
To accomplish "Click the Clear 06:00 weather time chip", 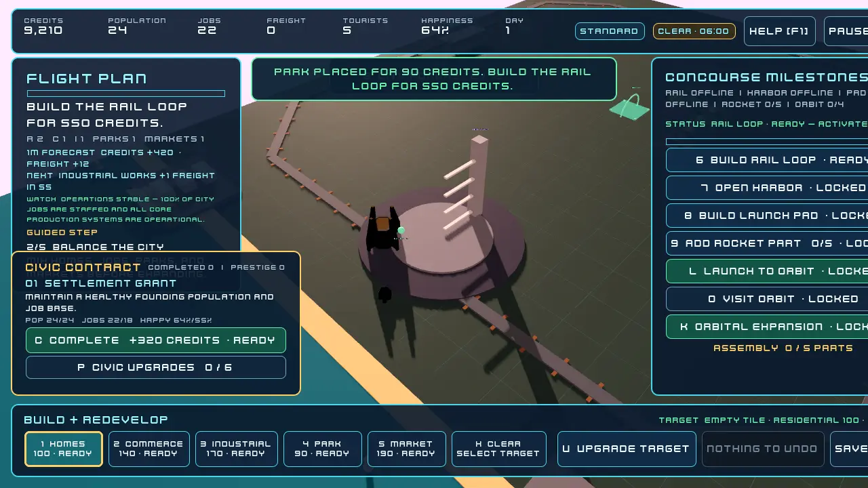I will (694, 31).
